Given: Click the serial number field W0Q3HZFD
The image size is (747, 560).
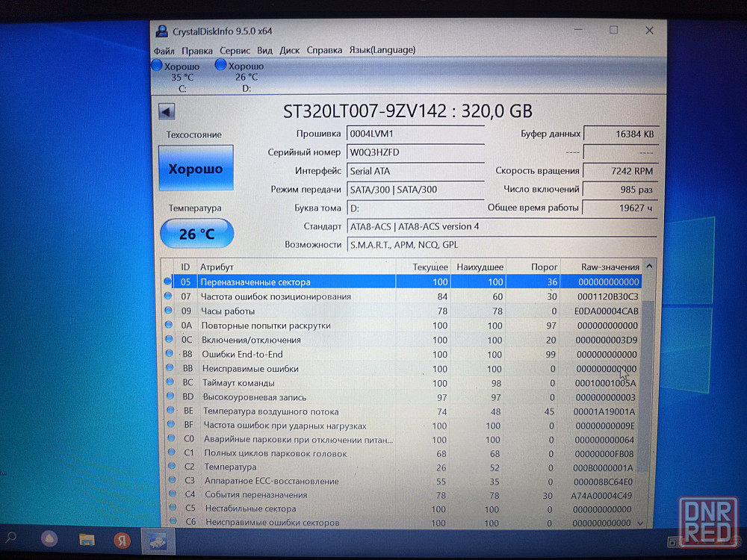Looking at the screenshot, I should point(415,152).
